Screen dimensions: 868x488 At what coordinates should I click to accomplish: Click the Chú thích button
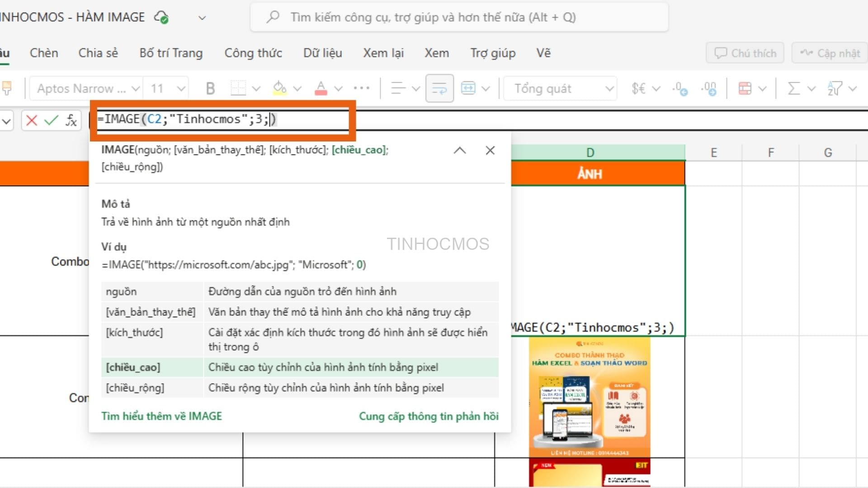(x=745, y=53)
